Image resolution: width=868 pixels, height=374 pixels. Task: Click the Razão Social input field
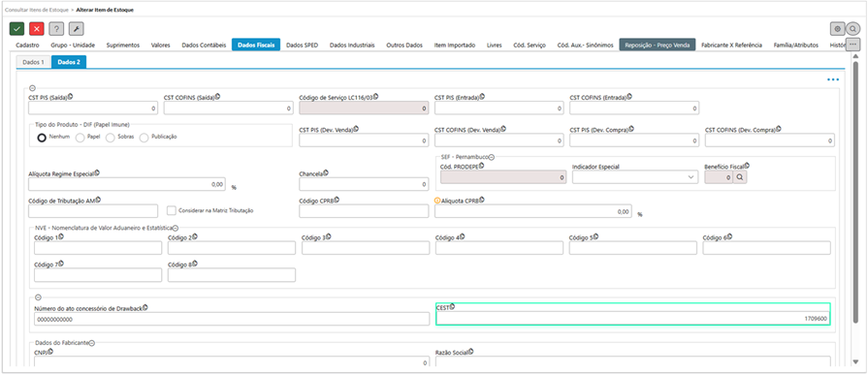[633, 362]
